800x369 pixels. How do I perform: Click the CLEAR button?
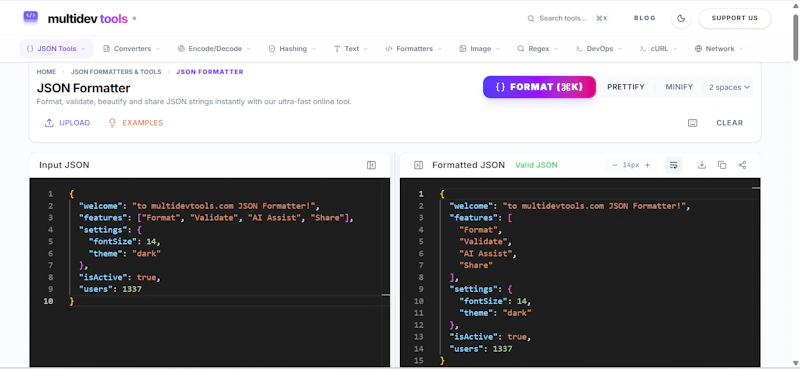coord(730,123)
